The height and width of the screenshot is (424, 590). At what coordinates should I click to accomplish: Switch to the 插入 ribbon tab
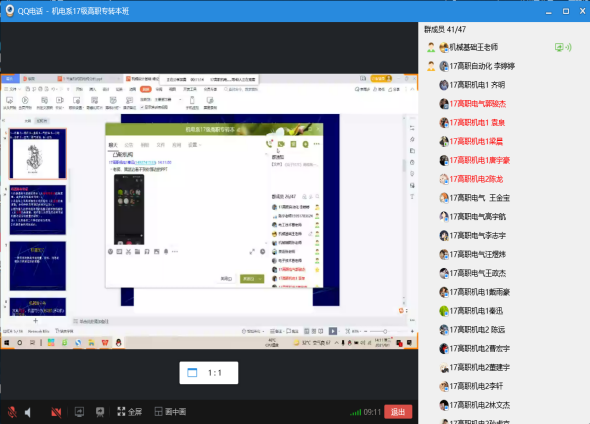(x=93, y=89)
